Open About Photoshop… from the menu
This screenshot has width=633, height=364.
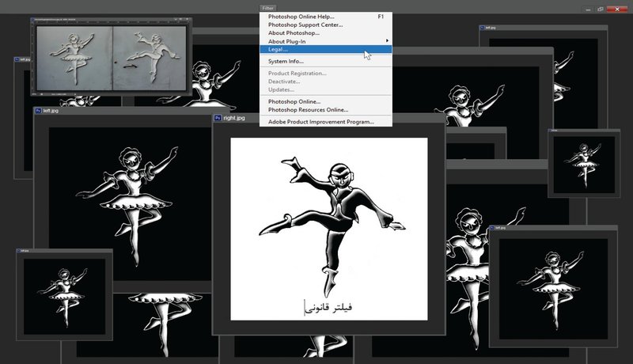[325, 33]
